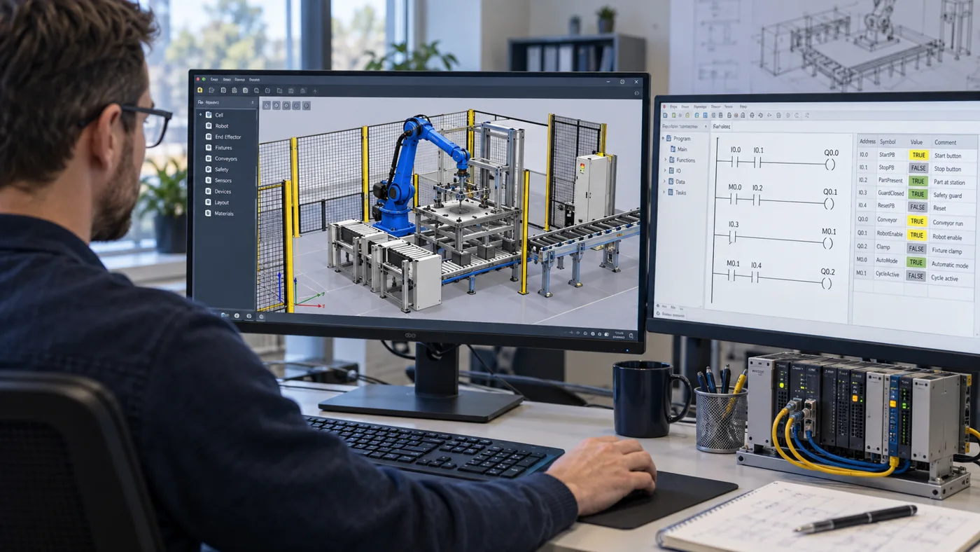Select the Q0.0 output coil

(x=830, y=165)
